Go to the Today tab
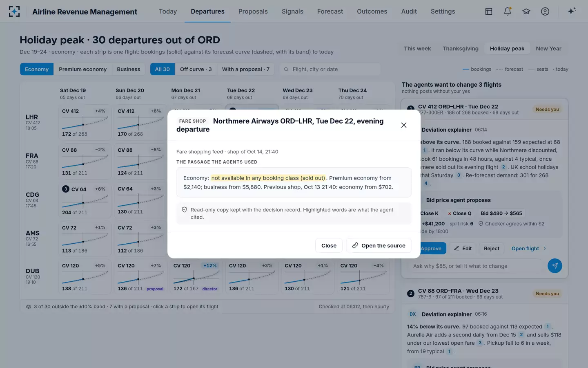The width and height of the screenshot is (588, 368). [x=168, y=11]
